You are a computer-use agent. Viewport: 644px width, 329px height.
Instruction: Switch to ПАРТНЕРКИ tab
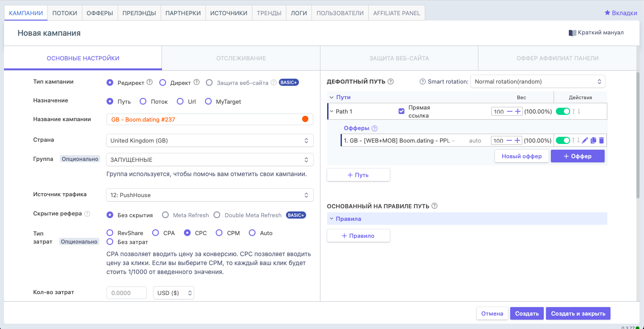(x=183, y=13)
